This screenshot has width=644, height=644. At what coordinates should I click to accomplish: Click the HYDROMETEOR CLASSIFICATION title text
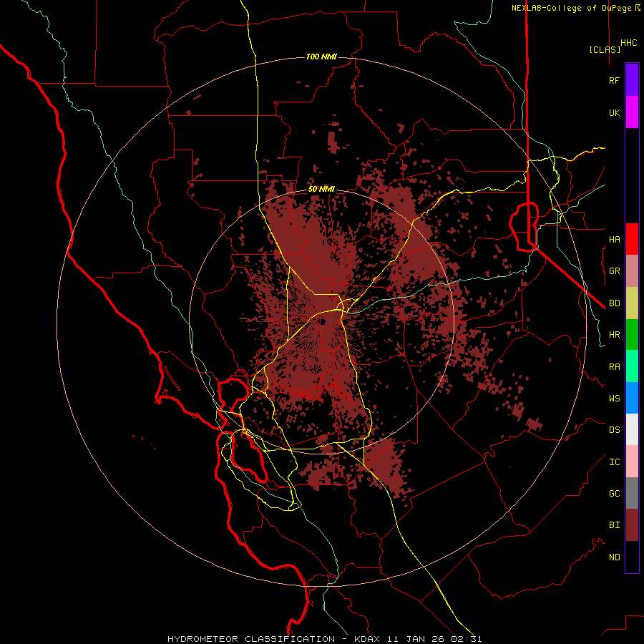pyautogui.click(x=251, y=639)
